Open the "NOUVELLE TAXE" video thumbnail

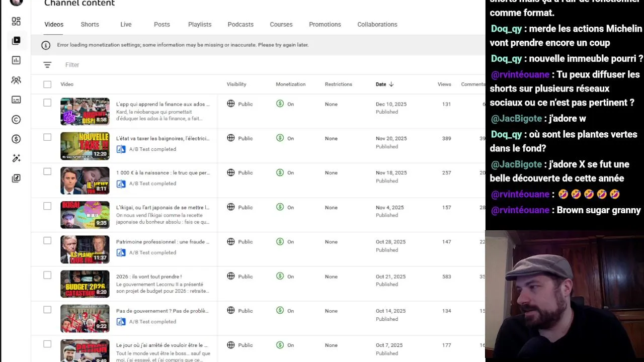click(85, 146)
